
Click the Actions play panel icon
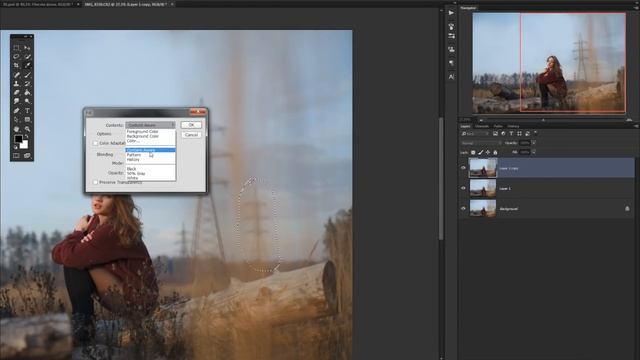coord(451,13)
